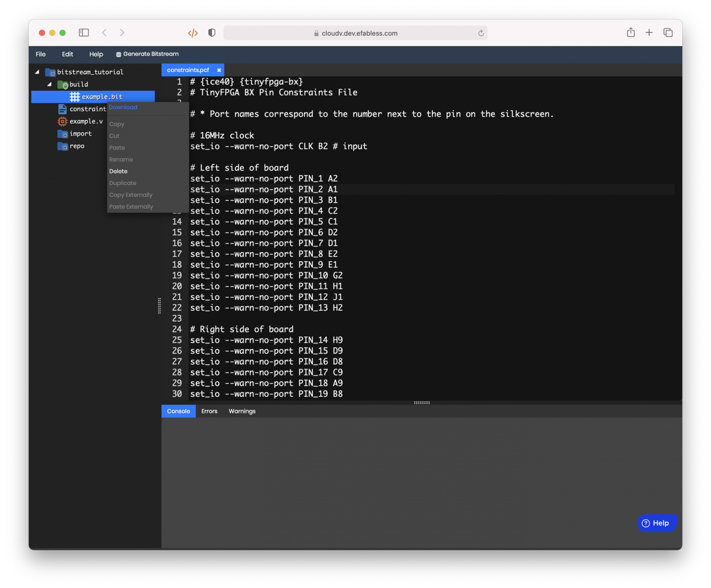Viewport: 711px width, 588px height.
Task: Click the orange code brackets extension icon
Action: tap(193, 33)
